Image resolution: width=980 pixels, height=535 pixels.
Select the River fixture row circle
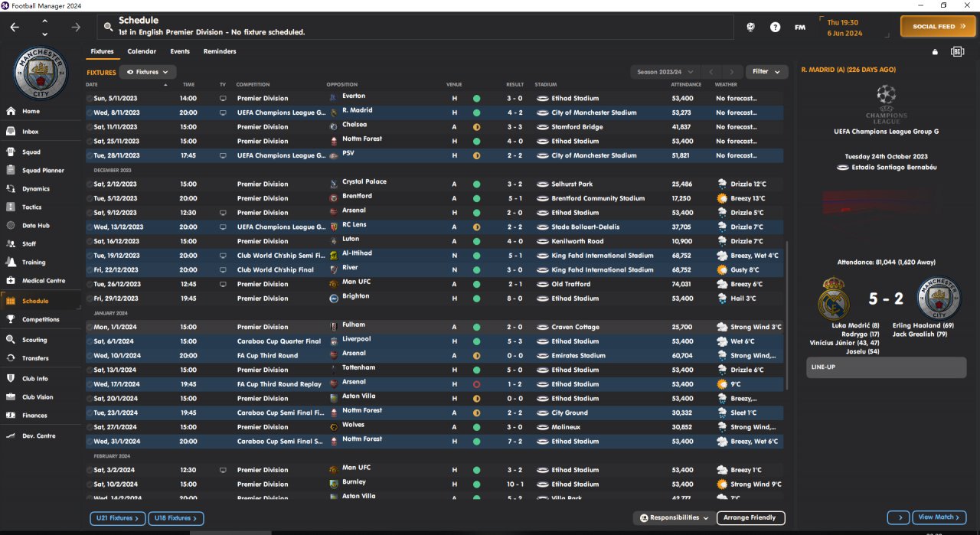[90, 270]
